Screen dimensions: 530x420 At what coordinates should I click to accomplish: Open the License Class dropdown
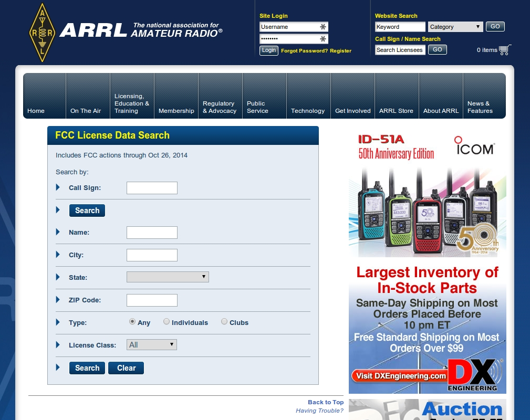pos(152,344)
